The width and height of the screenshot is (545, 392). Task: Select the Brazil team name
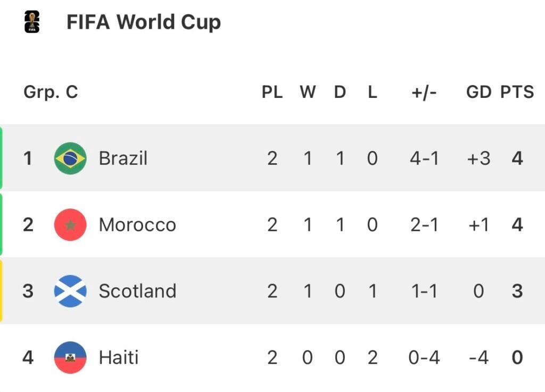coord(123,159)
